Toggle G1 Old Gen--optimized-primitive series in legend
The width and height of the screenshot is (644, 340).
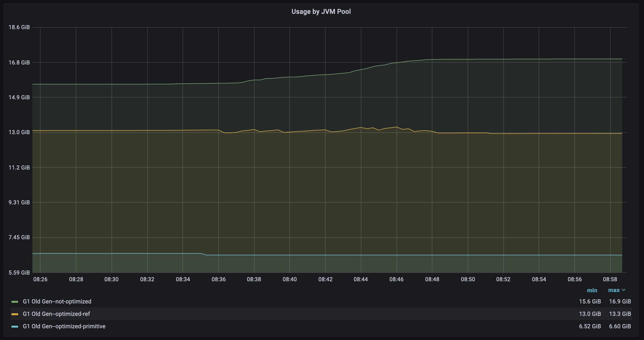click(x=64, y=326)
